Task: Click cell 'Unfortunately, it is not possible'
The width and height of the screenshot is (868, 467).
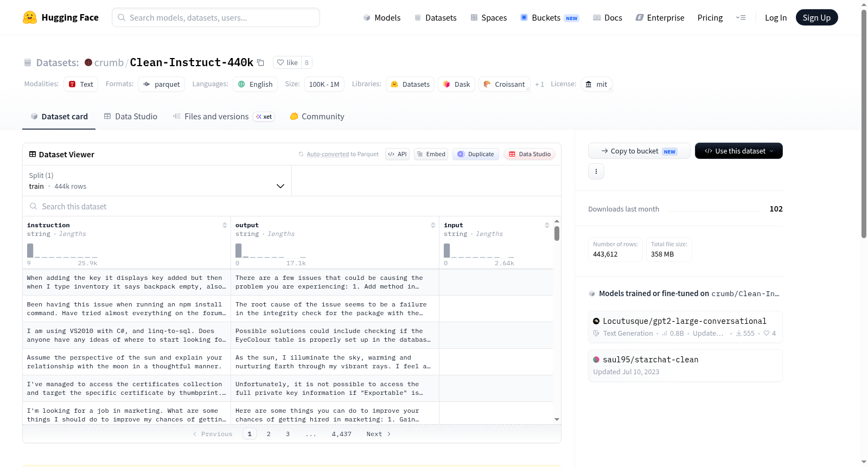Action: tap(335, 388)
